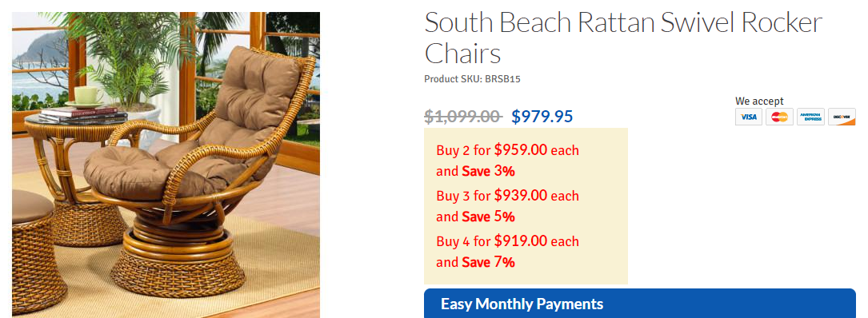Screen dimensions: 868x318
Task: Click the Save 7% discount text
Action: 488,262
